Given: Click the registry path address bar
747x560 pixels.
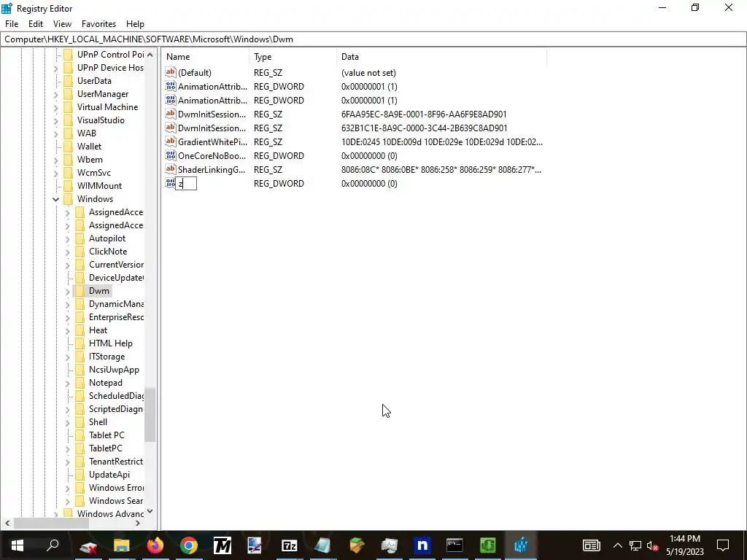Looking at the screenshot, I should 373,39.
